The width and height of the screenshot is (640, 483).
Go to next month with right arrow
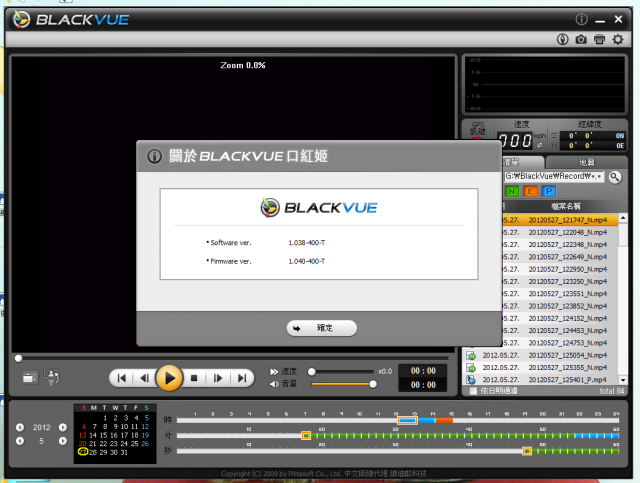click(62, 441)
